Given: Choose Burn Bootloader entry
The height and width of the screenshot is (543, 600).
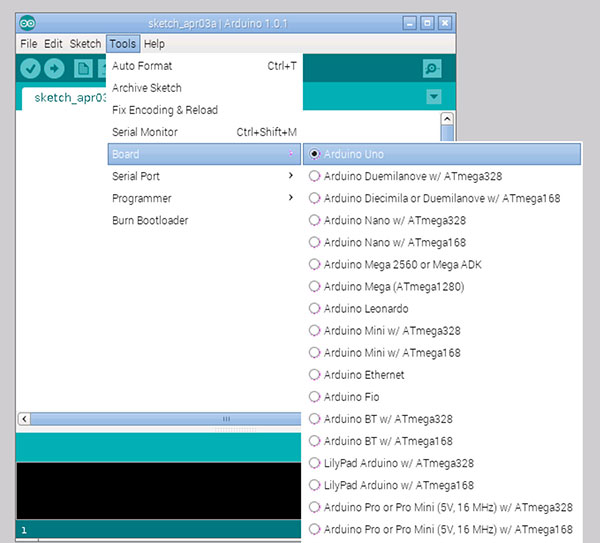Looking at the screenshot, I should pos(204,220).
